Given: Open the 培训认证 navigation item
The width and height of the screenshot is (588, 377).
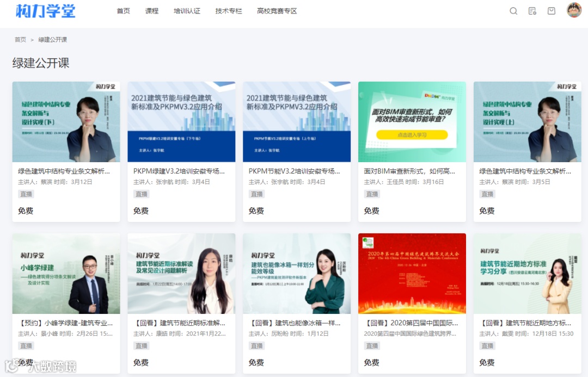Looking at the screenshot, I should [187, 11].
